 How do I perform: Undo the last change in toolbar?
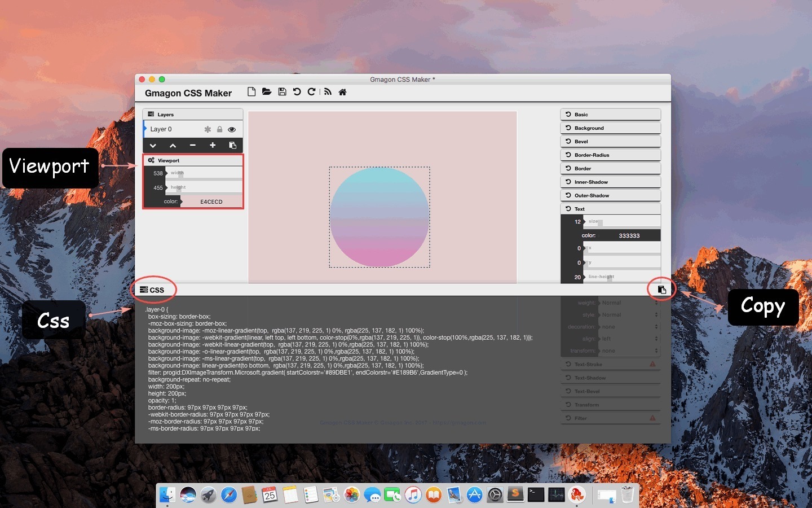click(297, 92)
